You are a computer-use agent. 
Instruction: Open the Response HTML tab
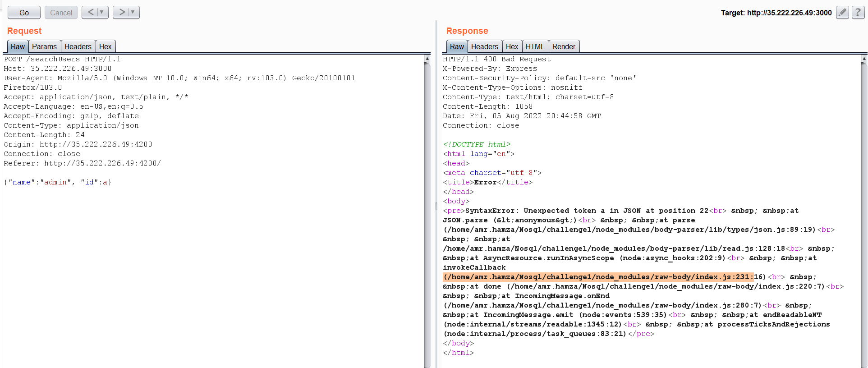coord(535,46)
